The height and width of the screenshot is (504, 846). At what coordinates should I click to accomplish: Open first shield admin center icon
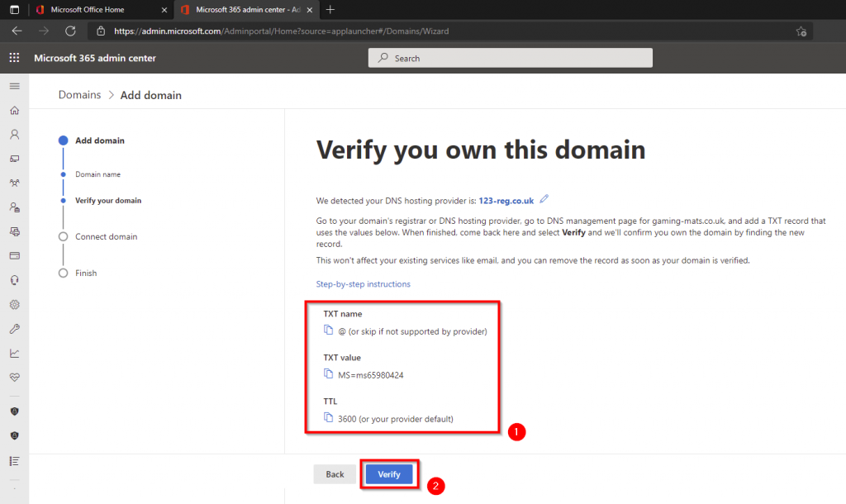pyautogui.click(x=15, y=411)
